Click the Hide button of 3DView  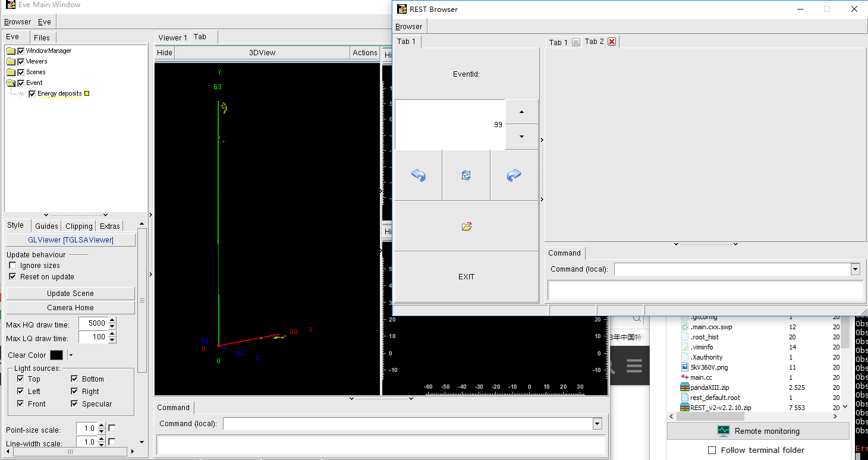point(165,53)
